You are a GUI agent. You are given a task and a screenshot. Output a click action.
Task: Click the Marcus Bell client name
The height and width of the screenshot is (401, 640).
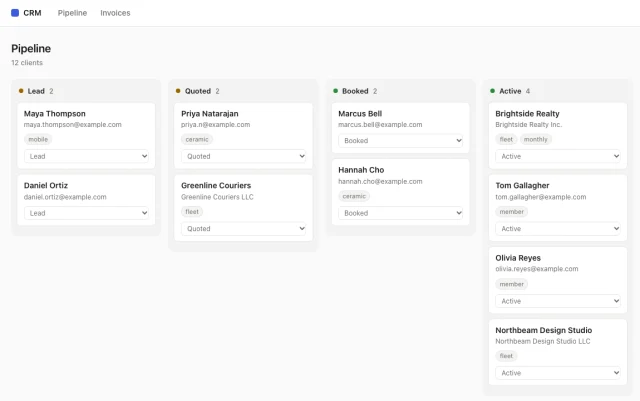tap(360, 114)
